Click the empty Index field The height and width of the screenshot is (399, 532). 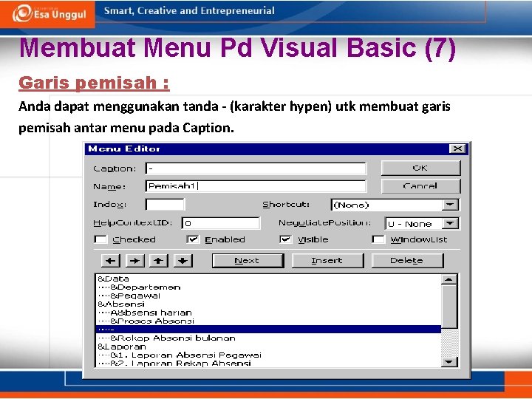coord(165,205)
